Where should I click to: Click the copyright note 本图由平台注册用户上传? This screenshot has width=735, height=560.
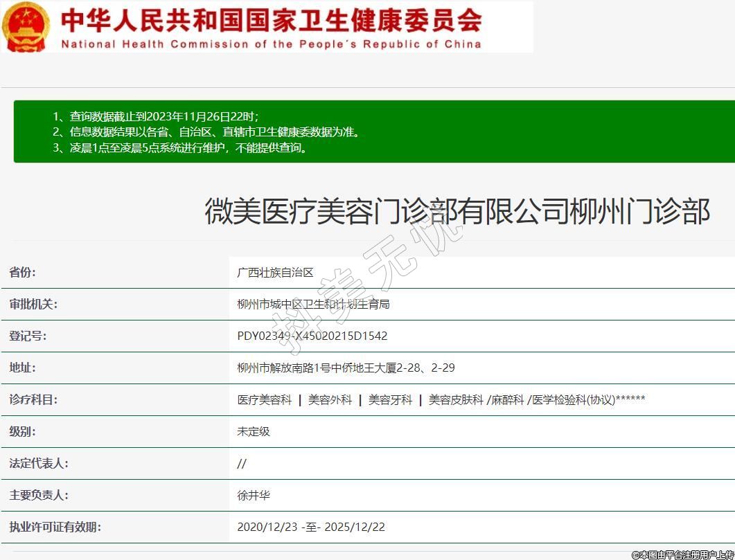click(x=682, y=554)
